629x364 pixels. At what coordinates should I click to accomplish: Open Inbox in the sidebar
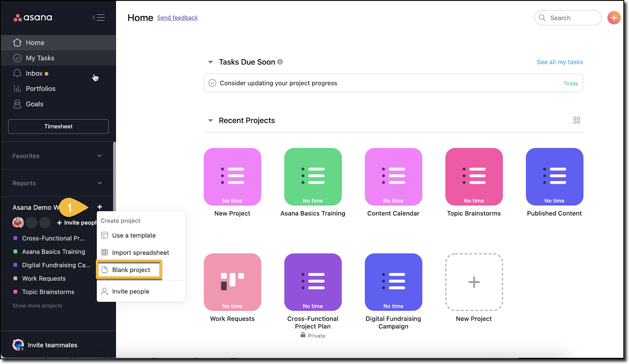(x=58, y=73)
